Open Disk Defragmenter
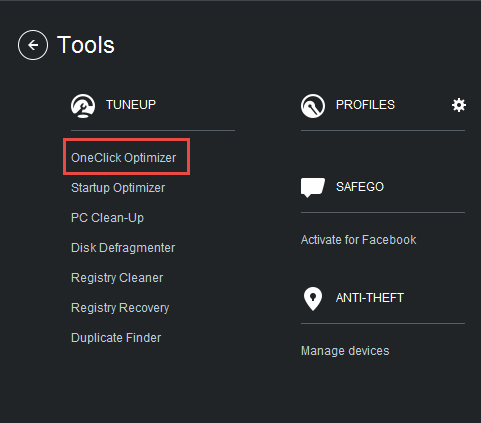 pyautogui.click(x=123, y=248)
